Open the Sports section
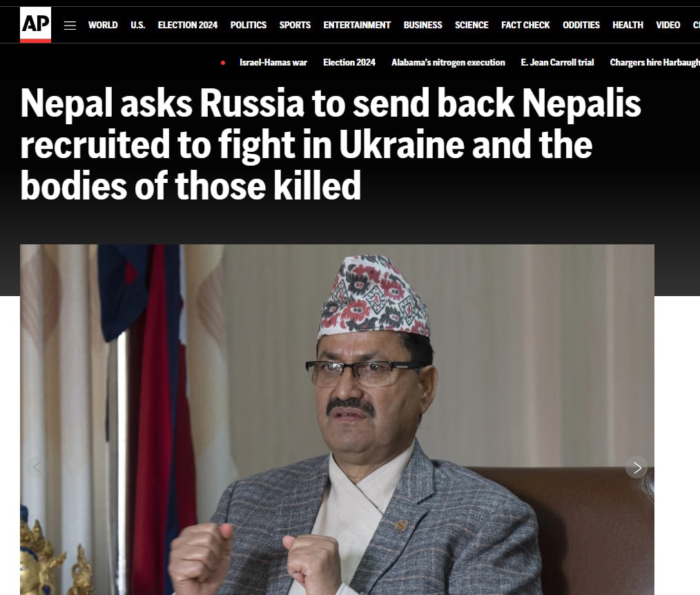The height and width of the screenshot is (595, 700). (x=295, y=25)
